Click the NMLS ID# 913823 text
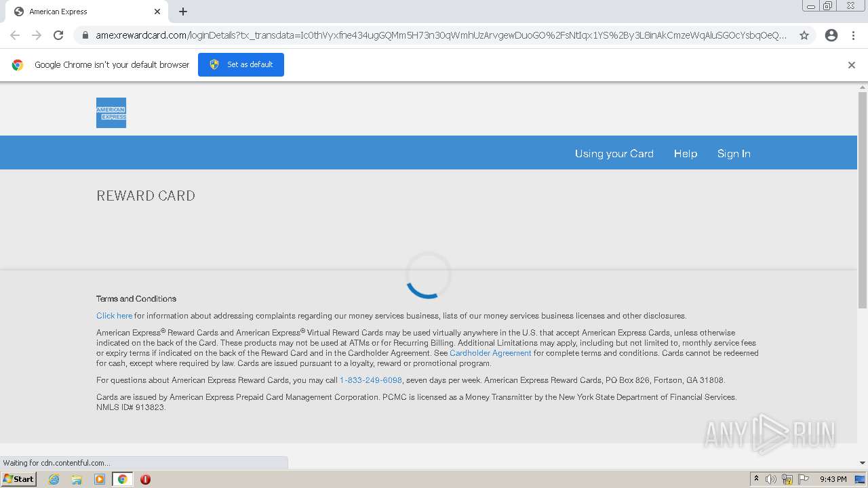Screen dimensions: 868x488 pos(131,407)
